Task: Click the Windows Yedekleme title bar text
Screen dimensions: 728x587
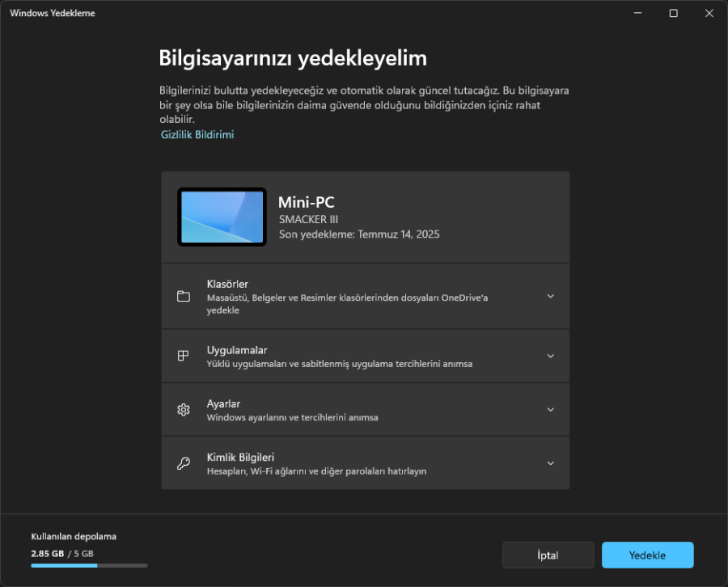Action: [52, 13]
